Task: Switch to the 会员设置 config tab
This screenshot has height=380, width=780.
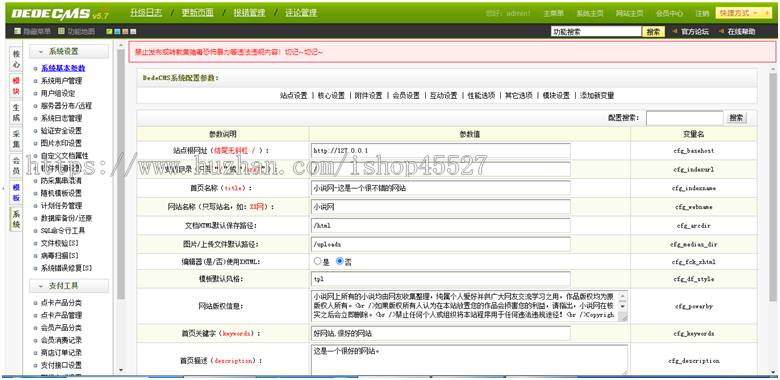Action: click(406, 95)
